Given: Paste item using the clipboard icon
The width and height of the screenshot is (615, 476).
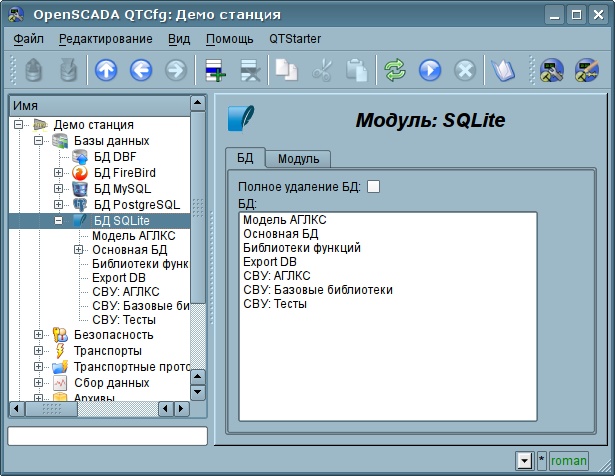Looking at the screenshot, I should click(357, 70).
